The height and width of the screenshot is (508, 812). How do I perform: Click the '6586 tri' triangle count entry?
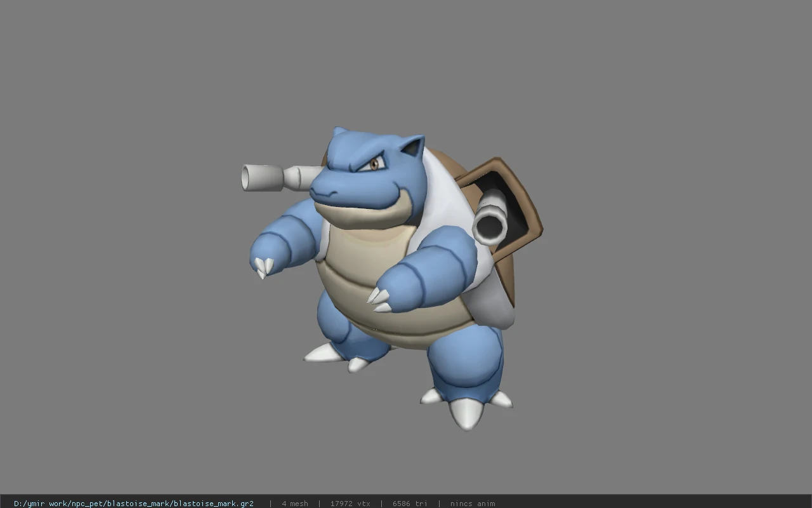coord(410,504)
